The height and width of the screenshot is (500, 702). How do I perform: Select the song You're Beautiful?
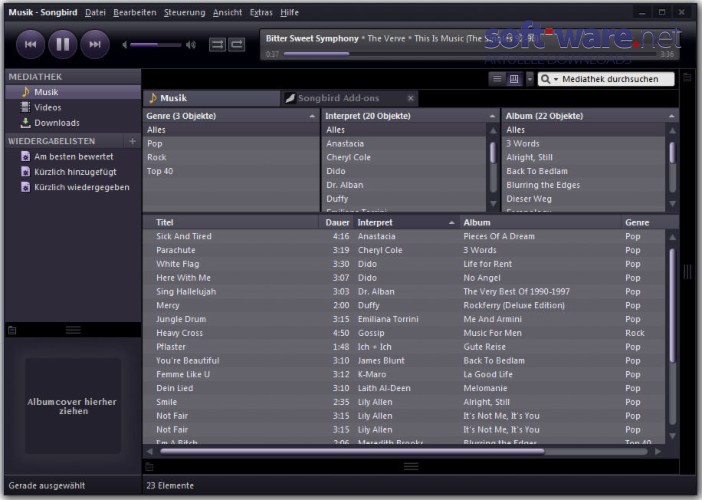(x=404, y=361)
